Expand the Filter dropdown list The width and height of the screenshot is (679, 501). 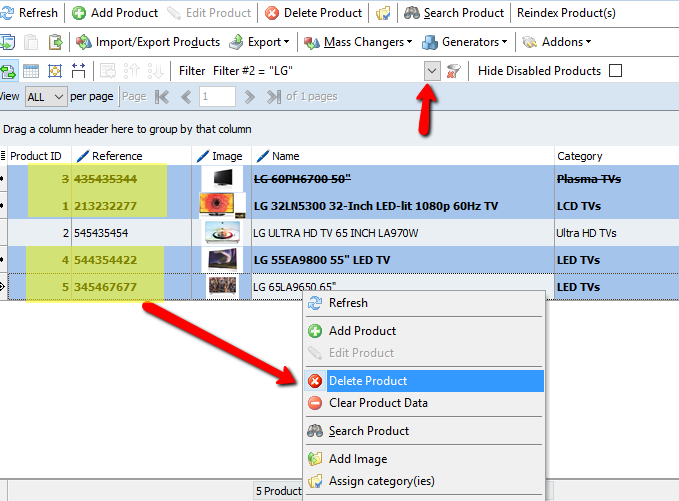432,71
